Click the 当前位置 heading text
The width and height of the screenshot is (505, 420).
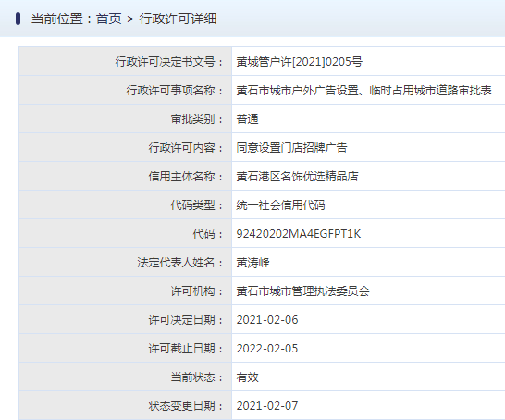tap(57, 19)
